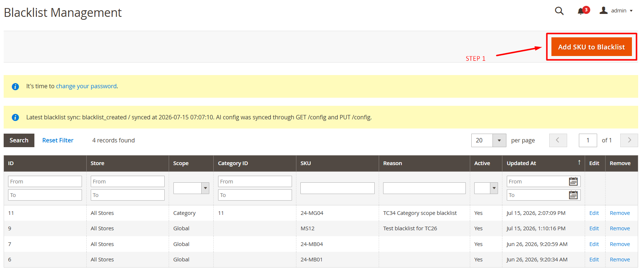This screenshot has height=272, width=644.
Task: Edit the 24-MB01 blacklist entry
Action: 594,260
